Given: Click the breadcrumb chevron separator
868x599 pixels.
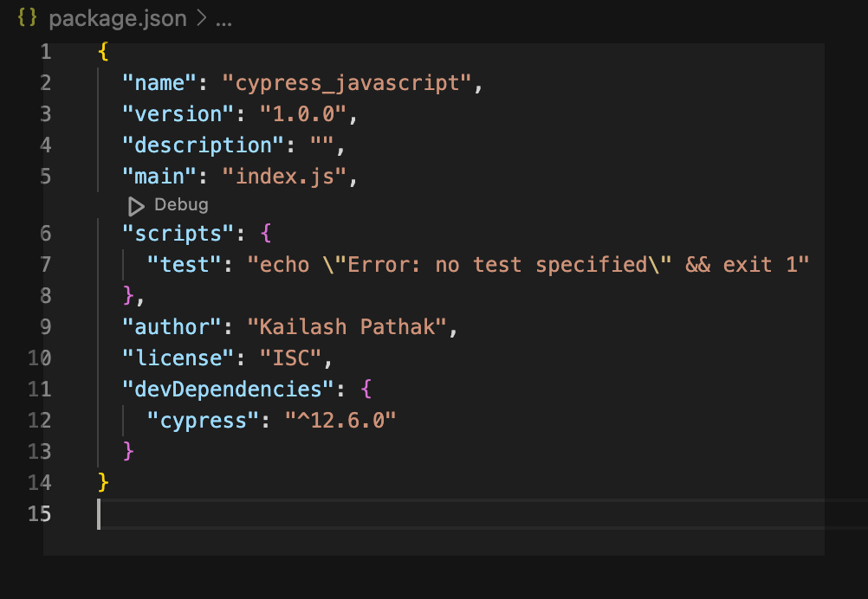Looking at the screenshot, I should [x=200, y=19].
